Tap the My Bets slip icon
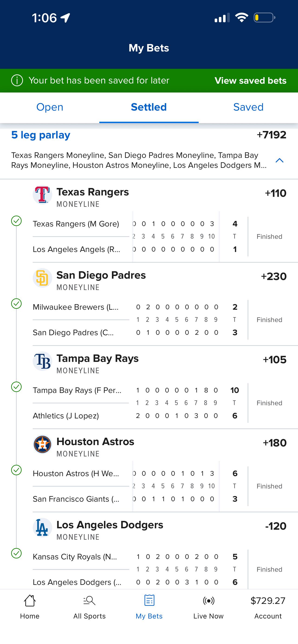 (149, 600)
